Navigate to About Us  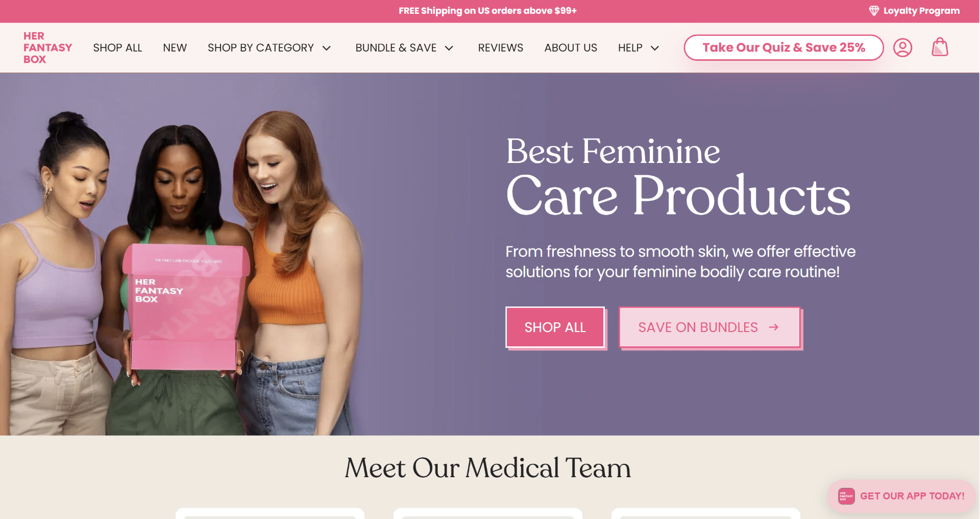571,48
